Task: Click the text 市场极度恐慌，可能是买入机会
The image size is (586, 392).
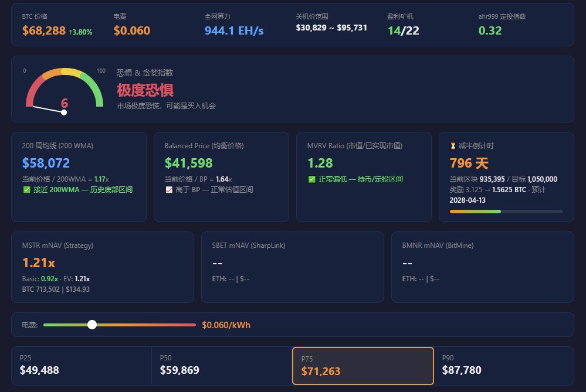Action: coord(167,106)
